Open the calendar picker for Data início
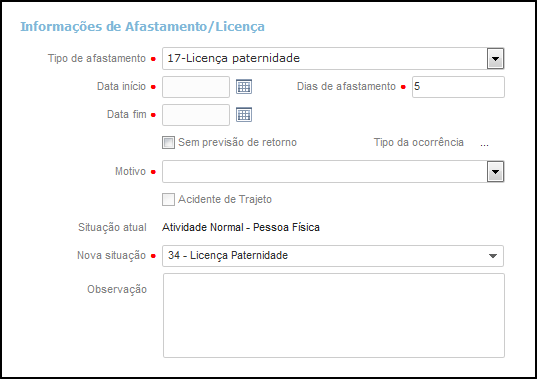This screenshot has height=379, width=537. tap(244, 87)
